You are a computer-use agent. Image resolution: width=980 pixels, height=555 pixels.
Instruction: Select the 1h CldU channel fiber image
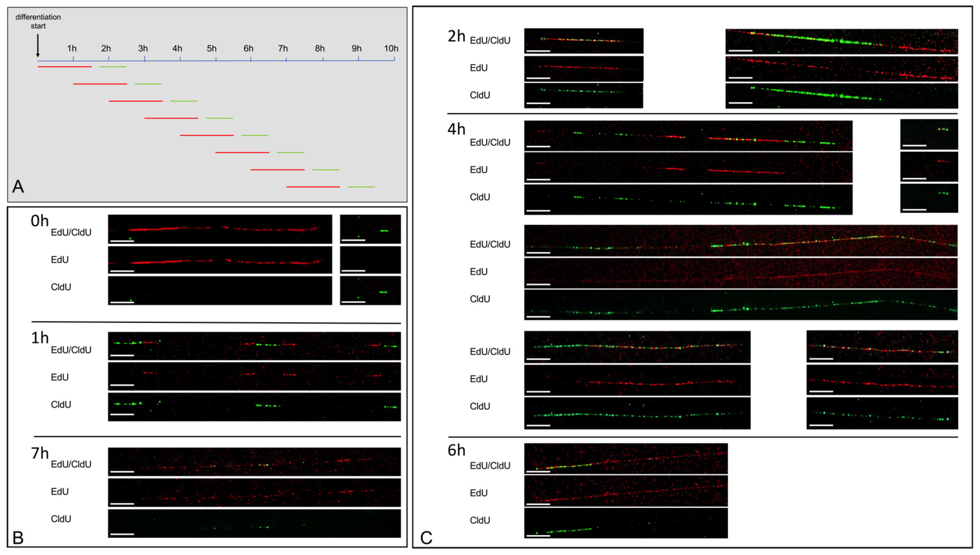coord(254,407)
